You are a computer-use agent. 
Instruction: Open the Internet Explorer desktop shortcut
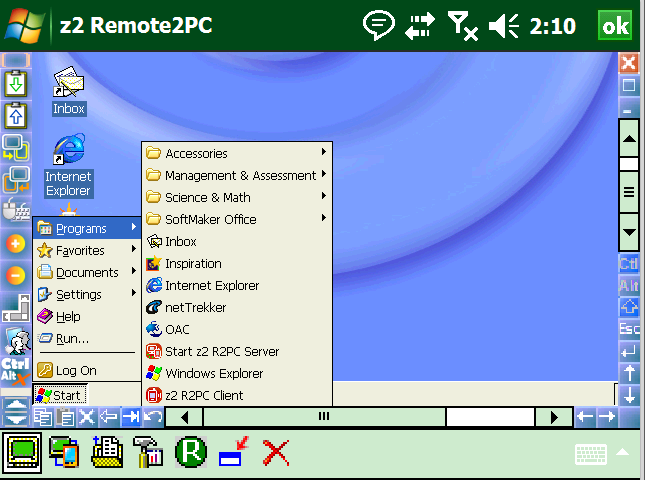(69, 165)
